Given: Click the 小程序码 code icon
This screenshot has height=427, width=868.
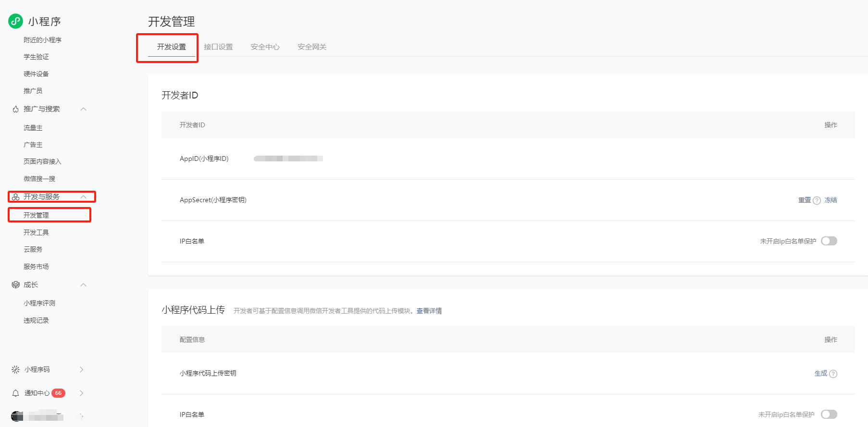Looking at the screenshot, I should 15,369.
